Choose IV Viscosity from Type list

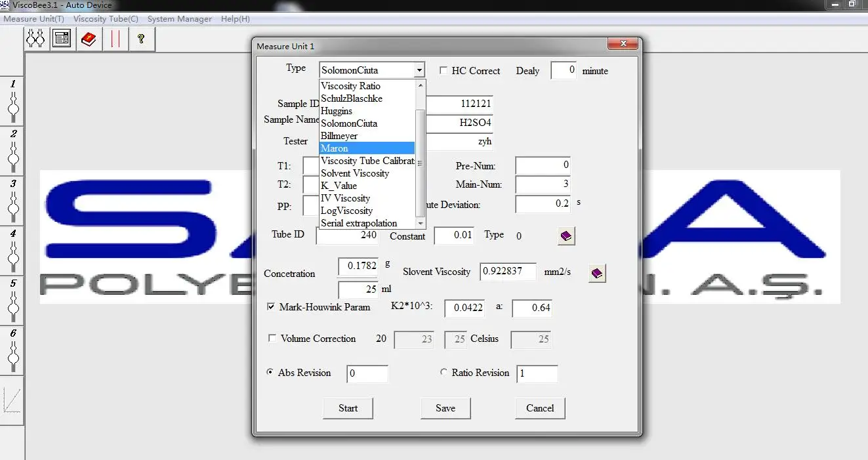367,198
